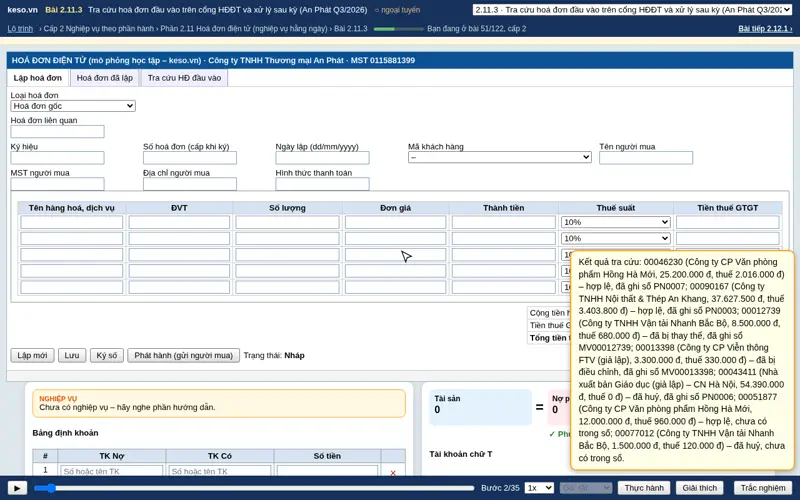This screenshot has width=800, height=500.
Task: Click the 'Bước 2/35' step counter
Action: 500,488
